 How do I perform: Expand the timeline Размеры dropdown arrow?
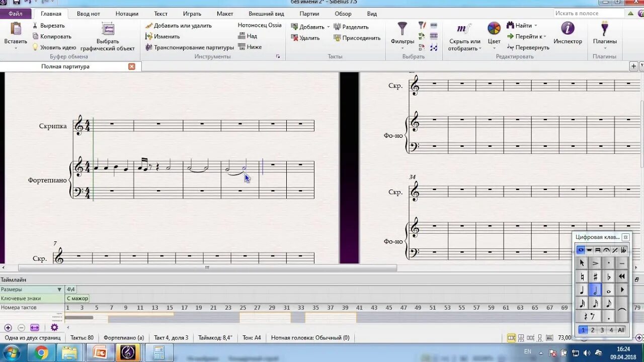tap(59, 290)
